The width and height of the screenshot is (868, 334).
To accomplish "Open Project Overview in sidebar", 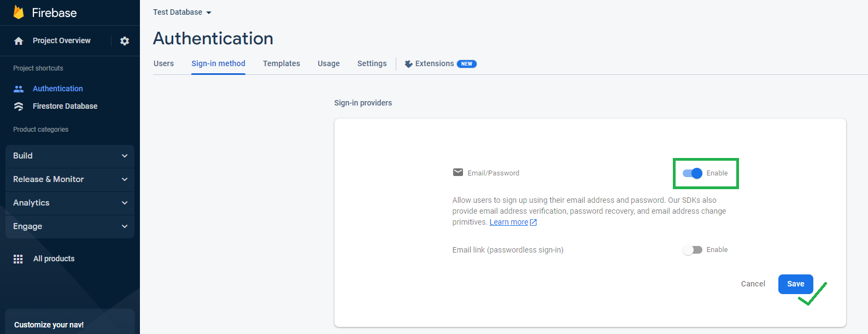I will (62, 40).
